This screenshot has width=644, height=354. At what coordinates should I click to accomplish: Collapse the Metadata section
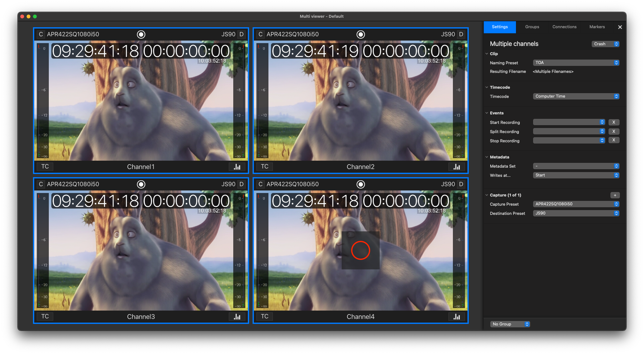click(487, 157)
